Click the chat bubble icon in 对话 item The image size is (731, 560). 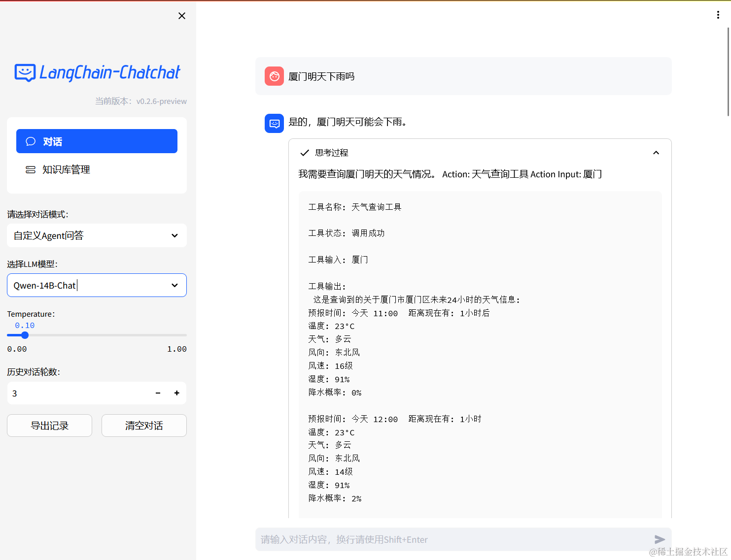(x=31, y=141)
